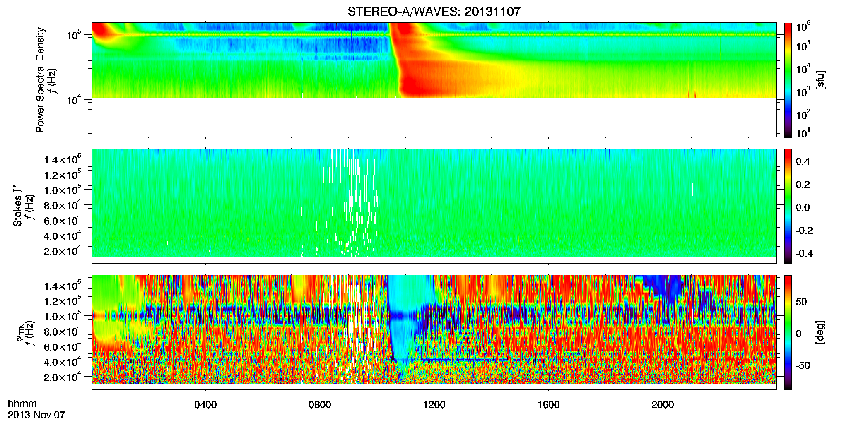The image size is (868, 447).
Task: Click the power spectral density colorbar
Action: click(x=788, y=80)
